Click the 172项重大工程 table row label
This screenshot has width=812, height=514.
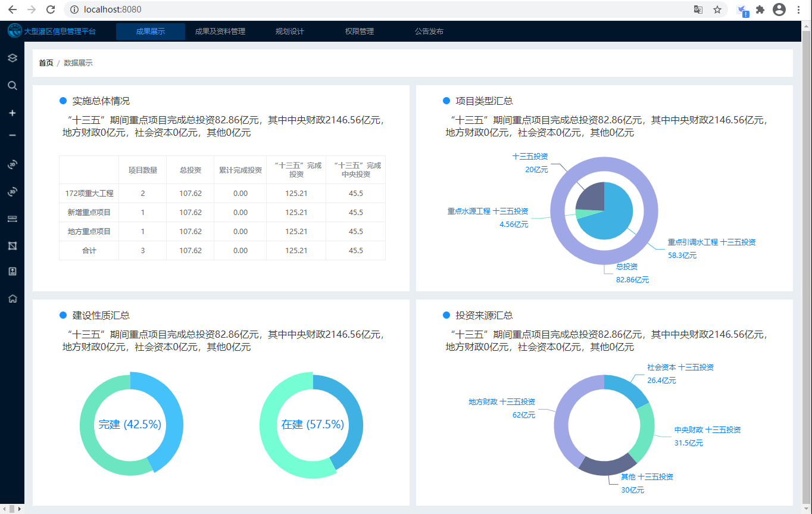click(x=89, y=194)
